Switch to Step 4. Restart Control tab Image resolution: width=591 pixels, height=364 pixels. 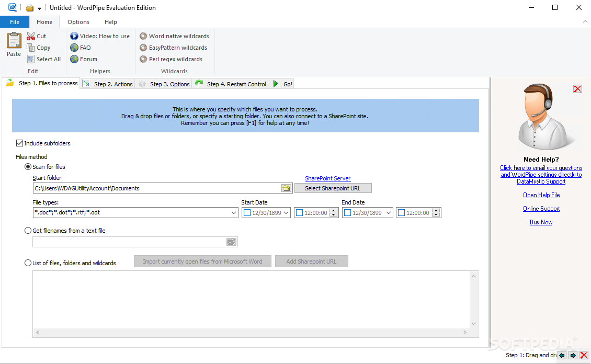pyautogui.click(x=230, y=84)
